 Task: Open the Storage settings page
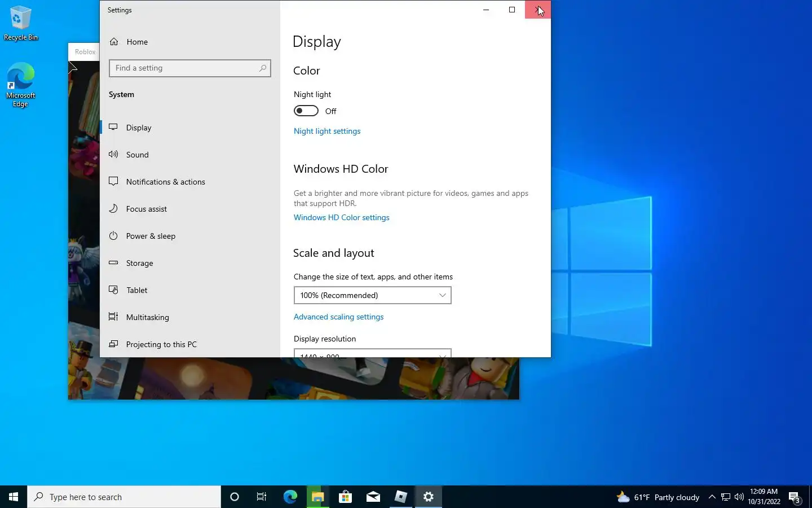tap(189, 263)
